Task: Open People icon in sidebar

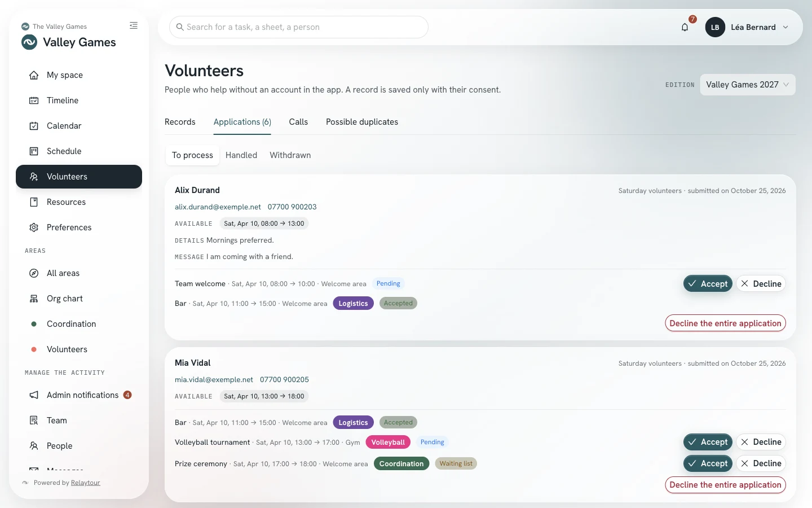Action: point(34,446)
